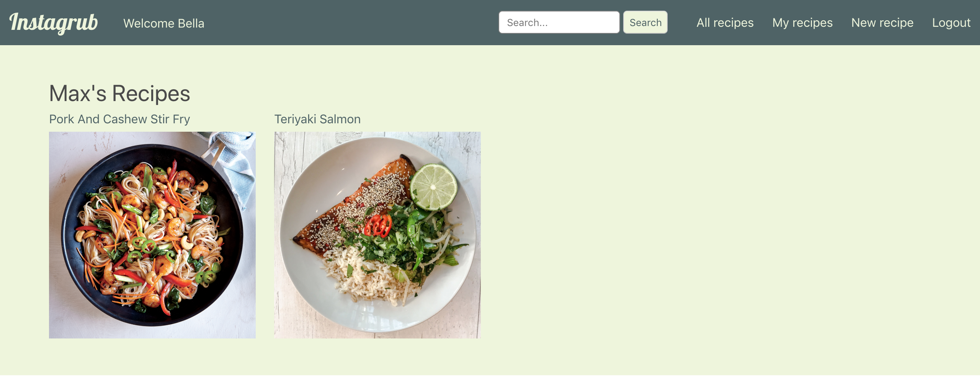Select the stir fry noodle pan photo
980x376 pixels.
pos(152,235)
